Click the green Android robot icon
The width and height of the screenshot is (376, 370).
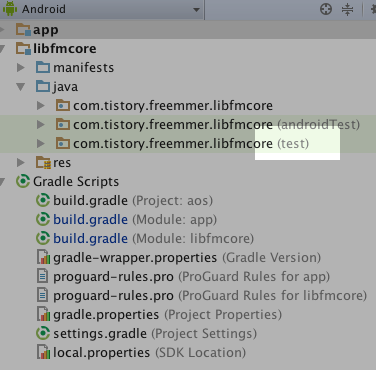(10, 8)
